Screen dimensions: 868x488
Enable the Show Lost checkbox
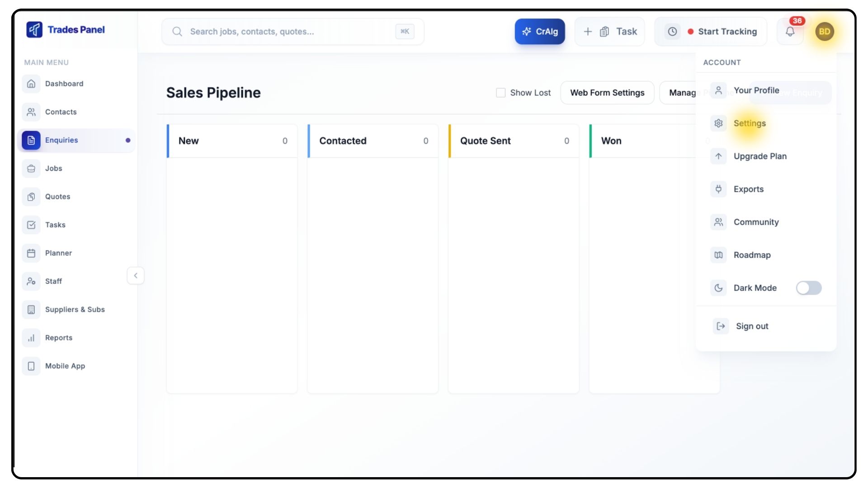point(500,93)
